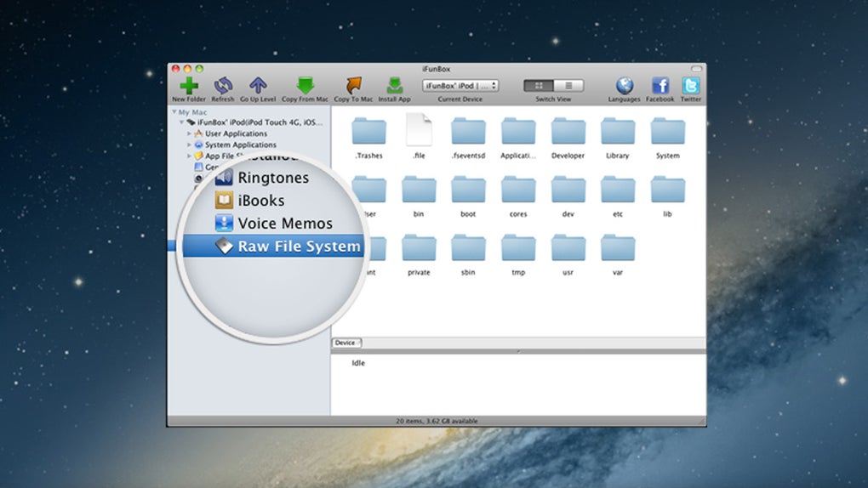This screenshot has width=868, height=488.
Task: Select System Applications in sidebar
Action: tap(240, 145)
